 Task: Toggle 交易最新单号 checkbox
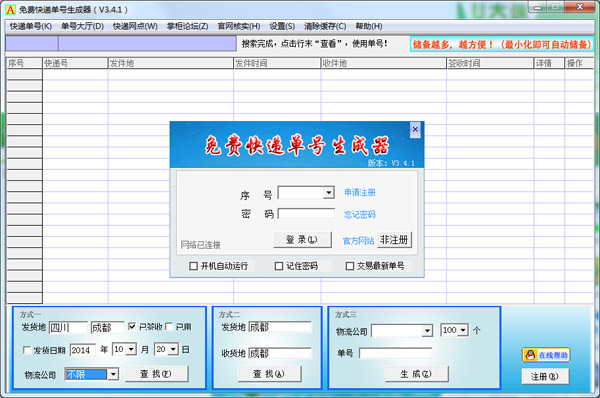point(350,266)
